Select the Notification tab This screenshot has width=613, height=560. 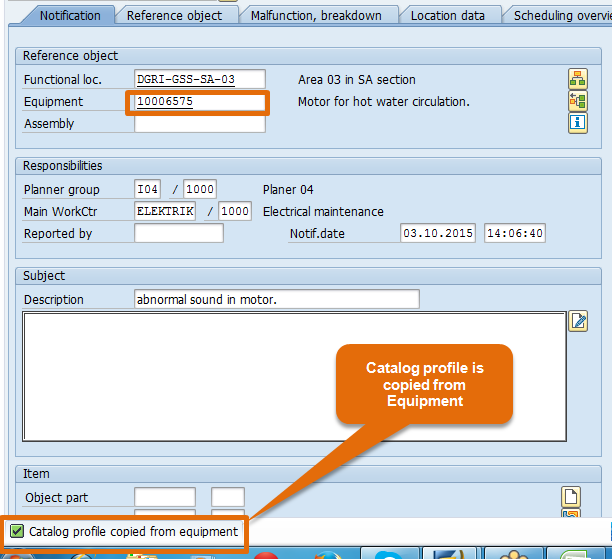pyautogui.click(x=70, y=15)
